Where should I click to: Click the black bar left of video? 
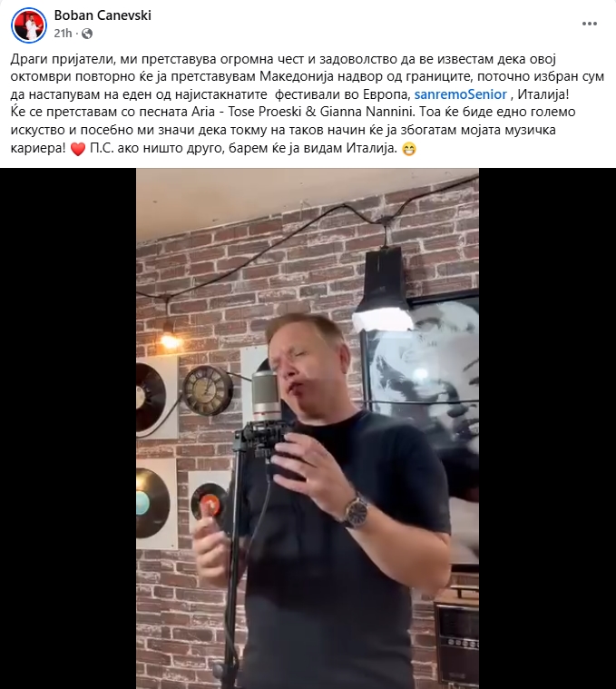[x=68, y=428]
